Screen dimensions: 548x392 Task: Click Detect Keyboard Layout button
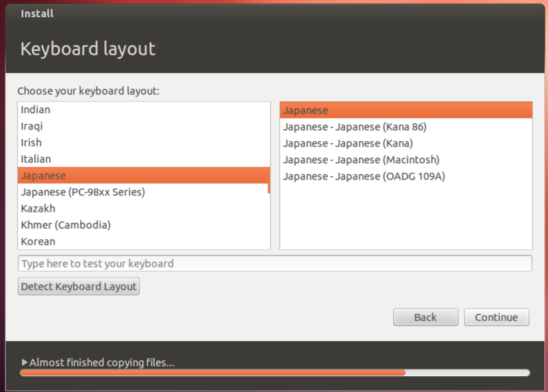pyautogui.click(x=79, y=286)
